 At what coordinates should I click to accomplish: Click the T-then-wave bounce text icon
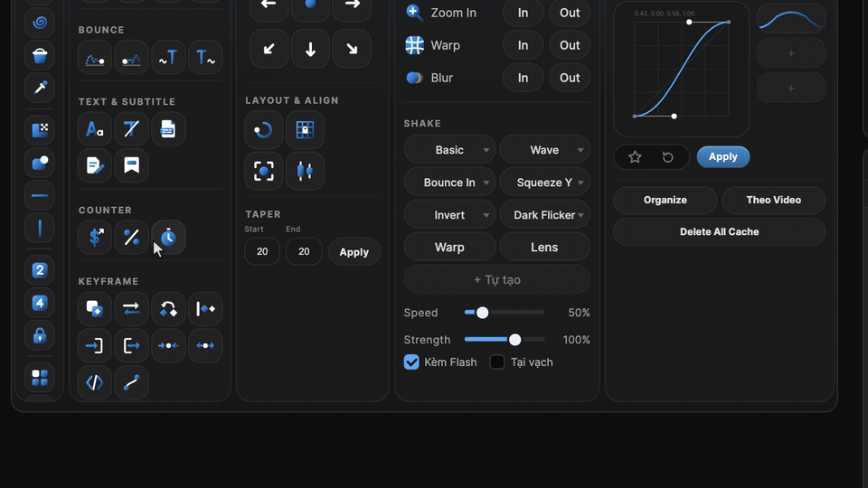point(205,58)
